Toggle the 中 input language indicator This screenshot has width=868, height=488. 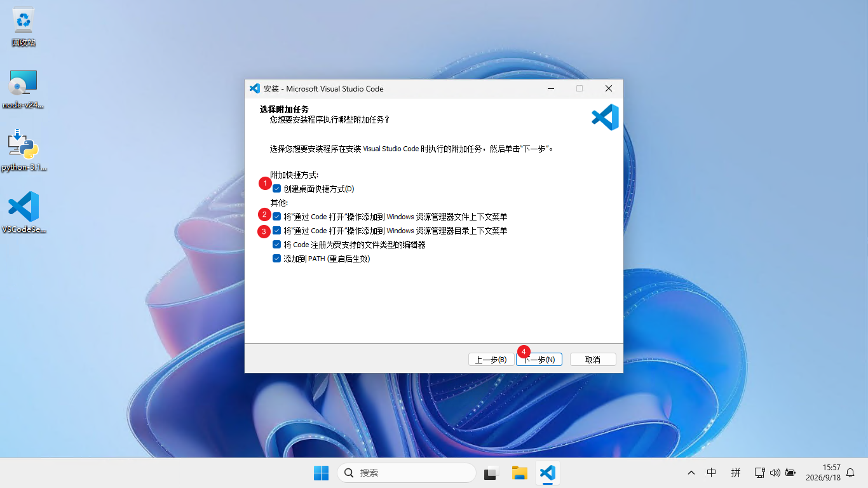click(712, 473)
